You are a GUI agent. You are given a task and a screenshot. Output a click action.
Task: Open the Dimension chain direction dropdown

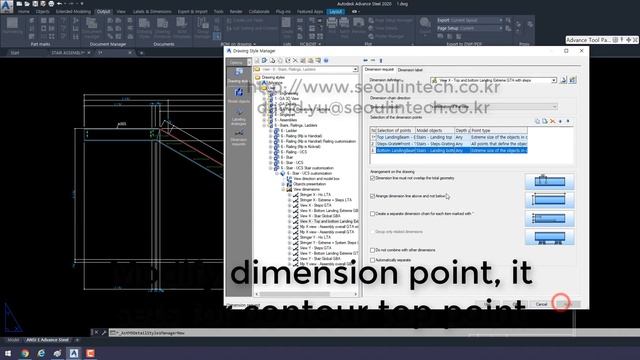(x=554, y=107)
